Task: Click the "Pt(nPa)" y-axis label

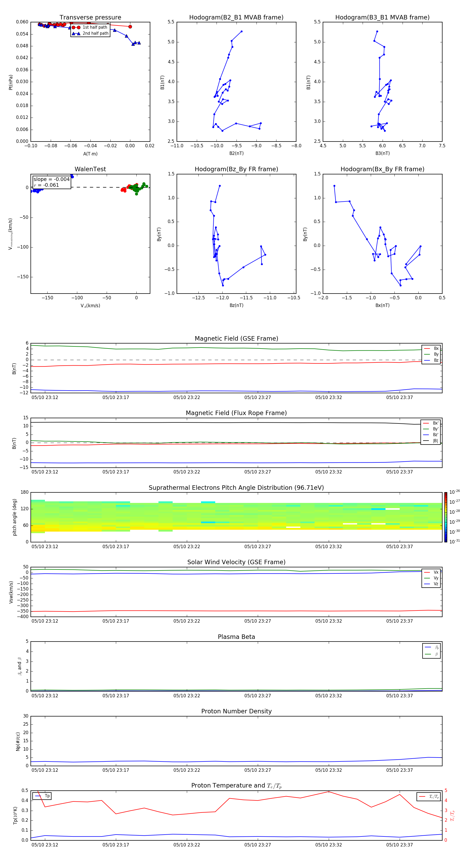Action: (11, 82)
